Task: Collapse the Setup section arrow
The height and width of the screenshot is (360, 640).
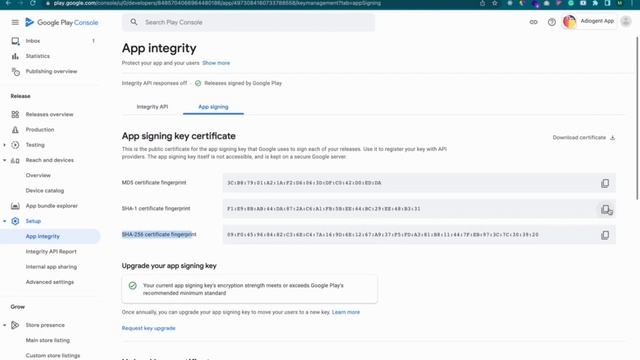Action: click(x=4, y=221)
